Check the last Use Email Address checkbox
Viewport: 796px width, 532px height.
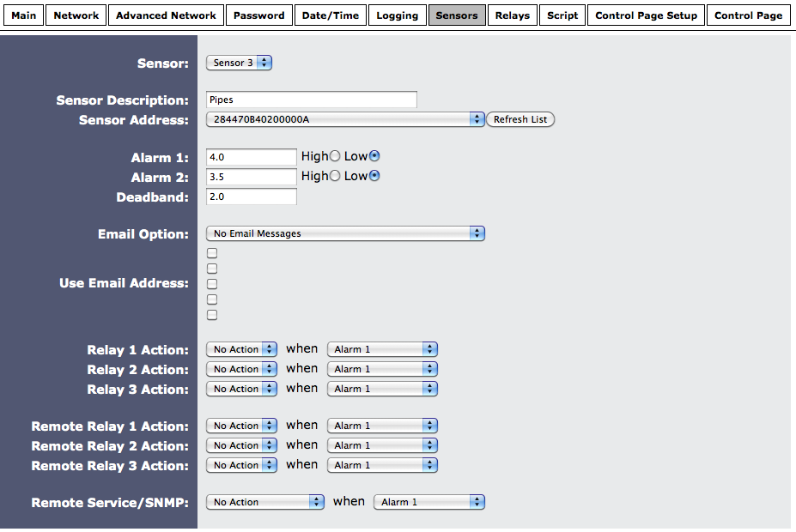point(212,315)
